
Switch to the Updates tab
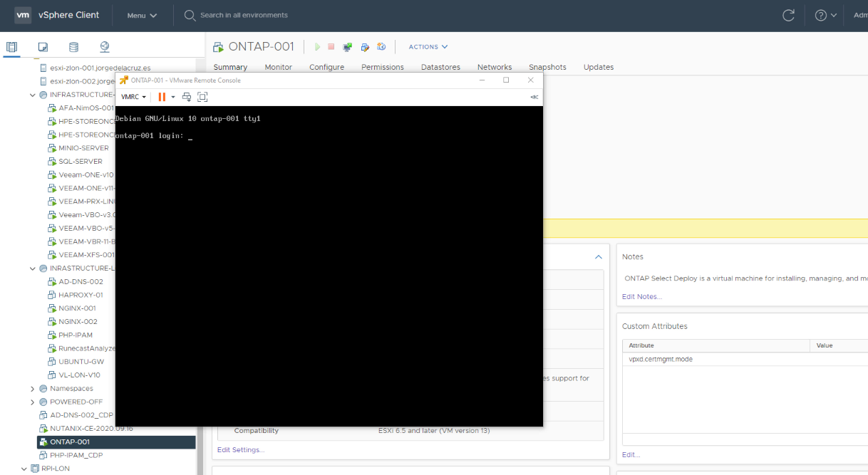pyautogui.click(x=599, y=67)
